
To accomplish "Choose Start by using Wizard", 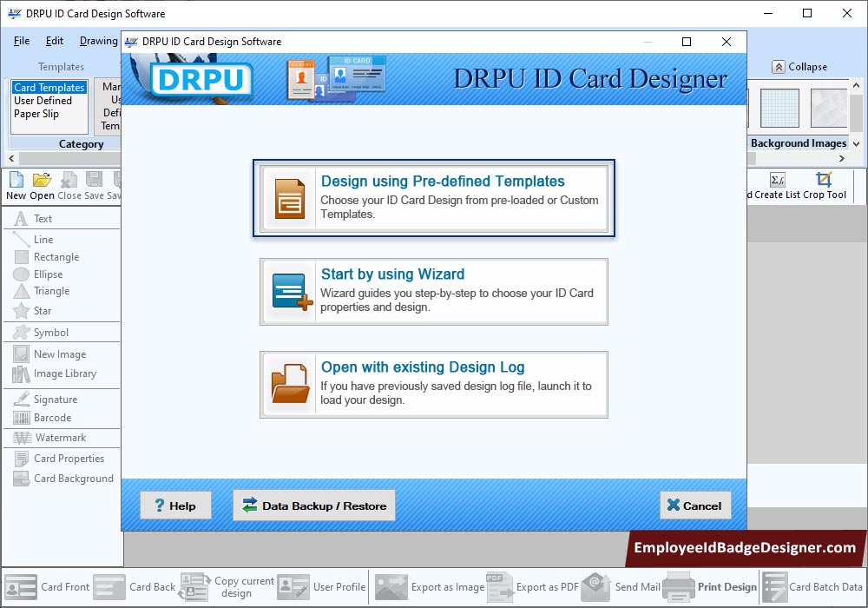I will pos(434,292).
